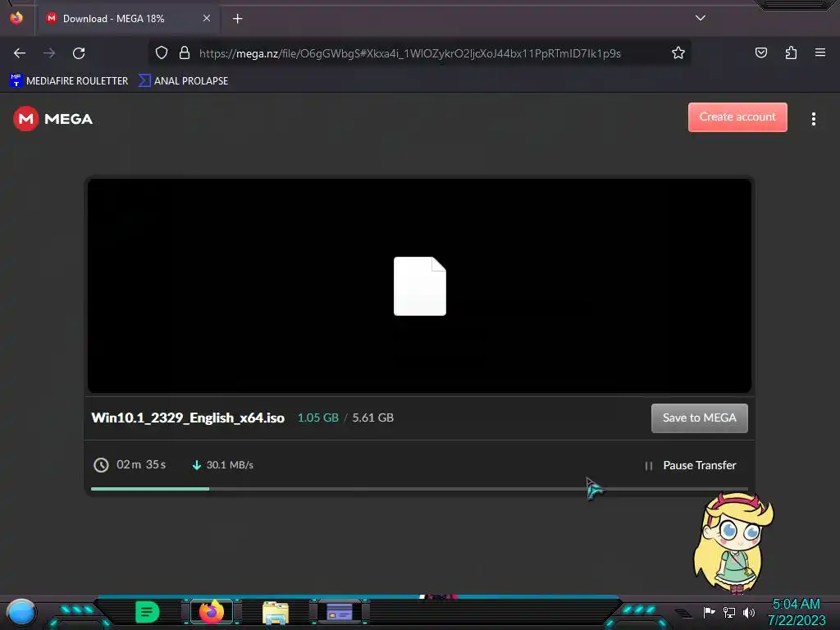Image resolution: width=840 pixels, height=630 pixels.
Task: Click the download progress bar
Action: [419, 489]
